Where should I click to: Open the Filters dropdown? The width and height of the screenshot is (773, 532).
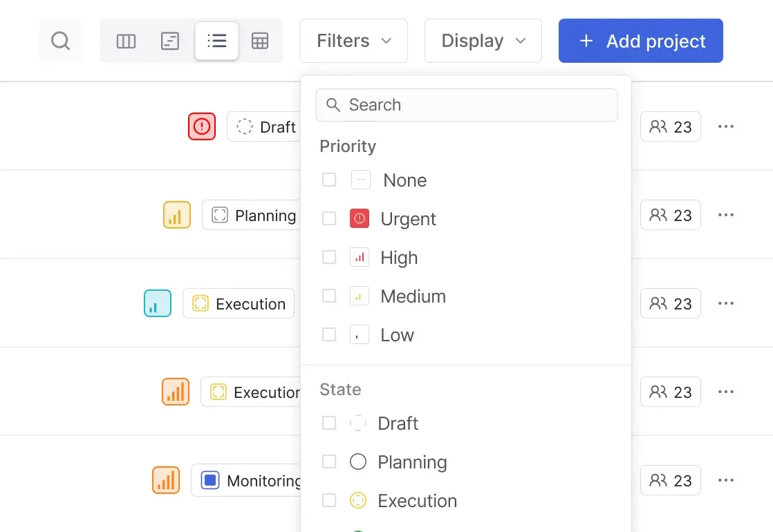(x=353, y=41)
